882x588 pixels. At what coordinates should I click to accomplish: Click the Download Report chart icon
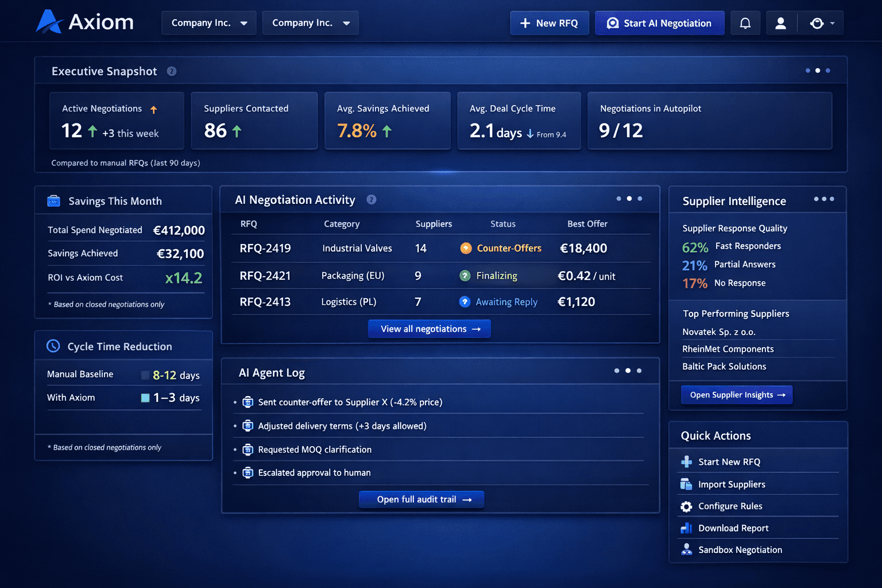coord(686,528)
